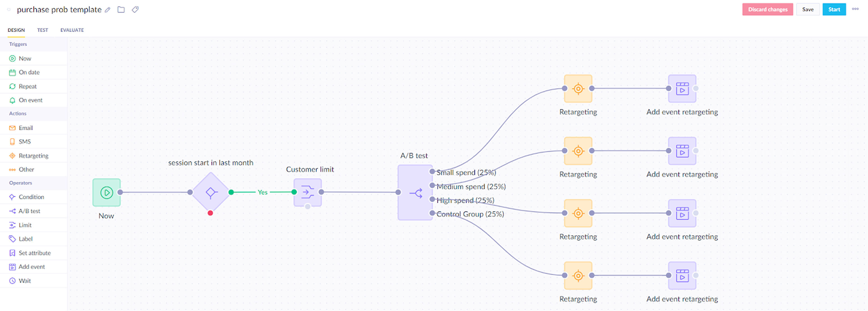Select the A/B test operator icon
The image size is (868, 311).
pyautogui.click(x=12, y=211)
